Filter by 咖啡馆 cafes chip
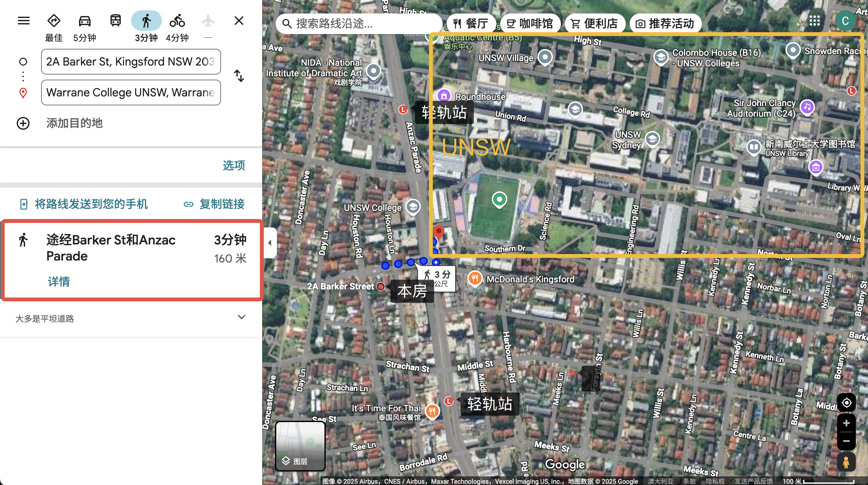Viewport: 868px width, 485px height. point(530,23)
